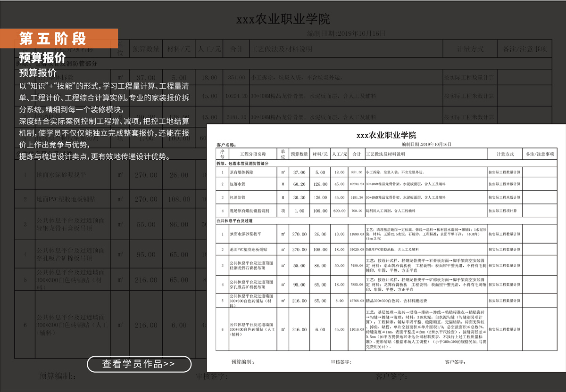
Task: Click the total cell 700.00
Action: (357, 211)
